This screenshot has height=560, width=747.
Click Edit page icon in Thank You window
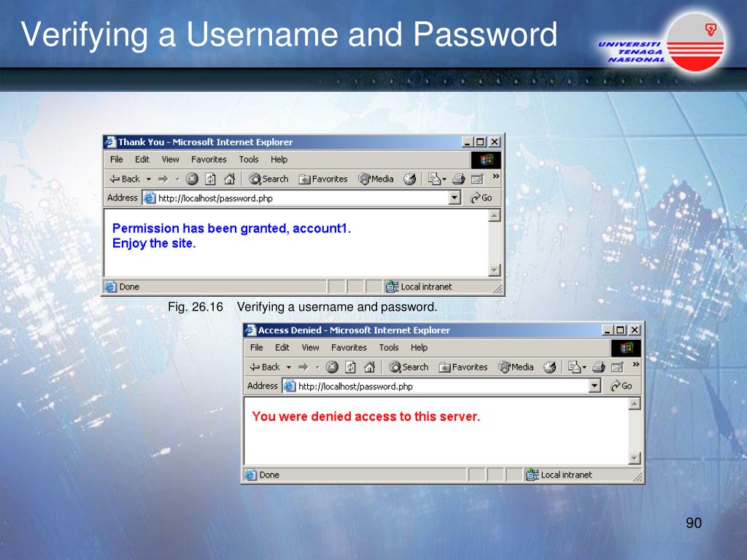coord(477,179)
